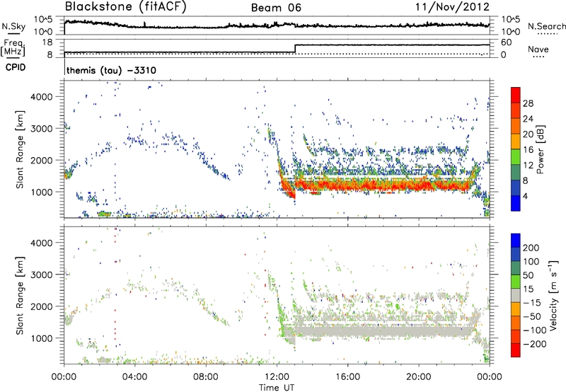The image size is (566, 392).
Task: Click the '1000' tick on the power panel
Action: pos(42,192)
